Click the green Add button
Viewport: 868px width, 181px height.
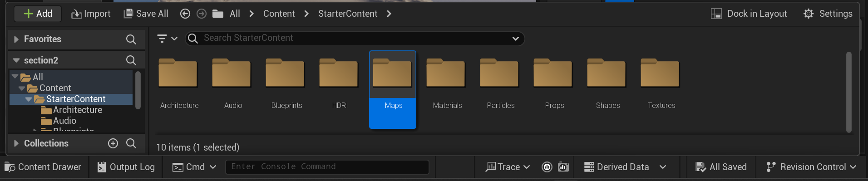click(38, 14)
